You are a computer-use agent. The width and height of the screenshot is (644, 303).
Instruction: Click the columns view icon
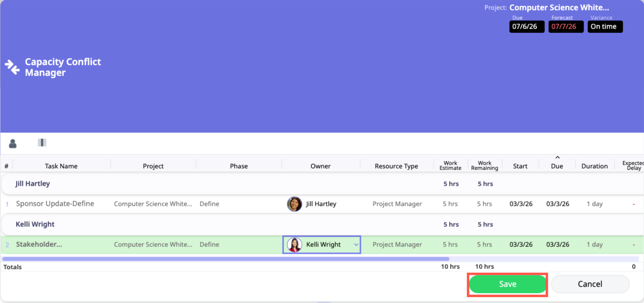point(42,142)
